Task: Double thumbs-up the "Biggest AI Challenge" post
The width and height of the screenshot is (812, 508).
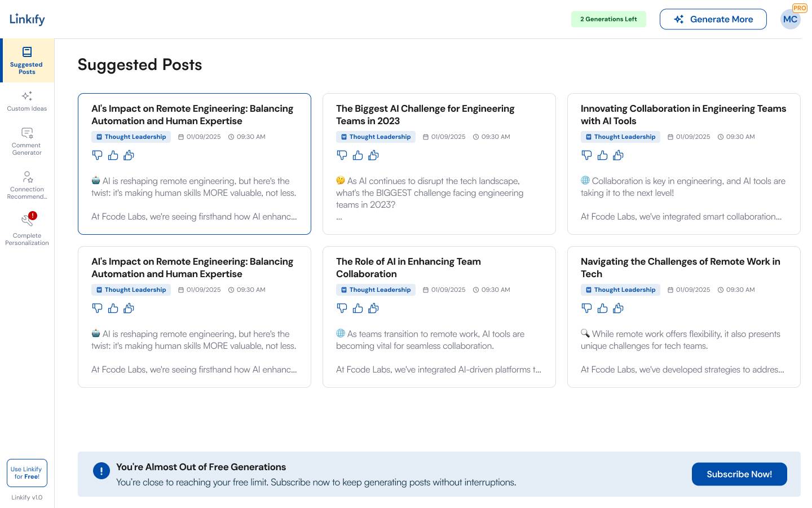Action: coord(373,155)
